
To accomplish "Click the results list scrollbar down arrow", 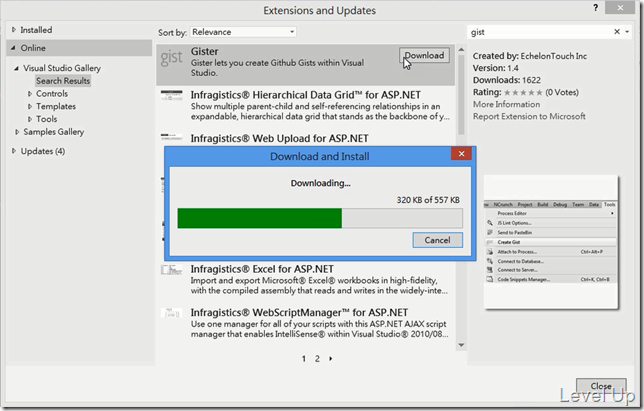I will 461,345.
